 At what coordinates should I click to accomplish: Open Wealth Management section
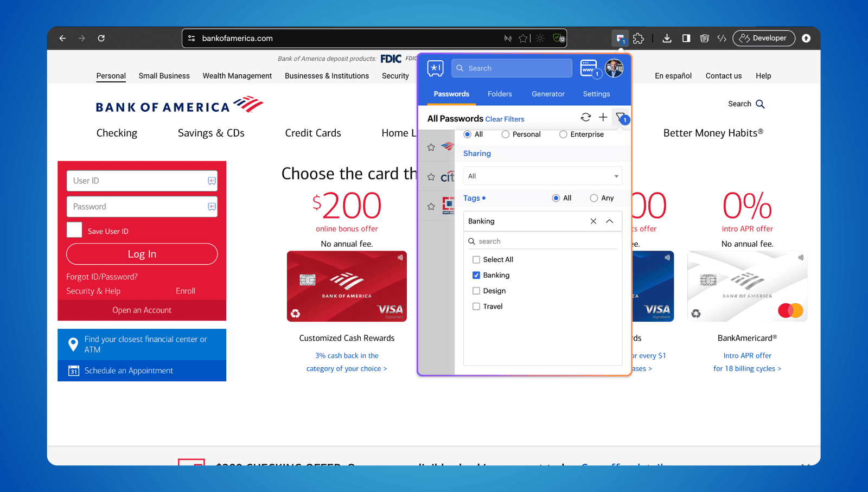click(237, 76)
